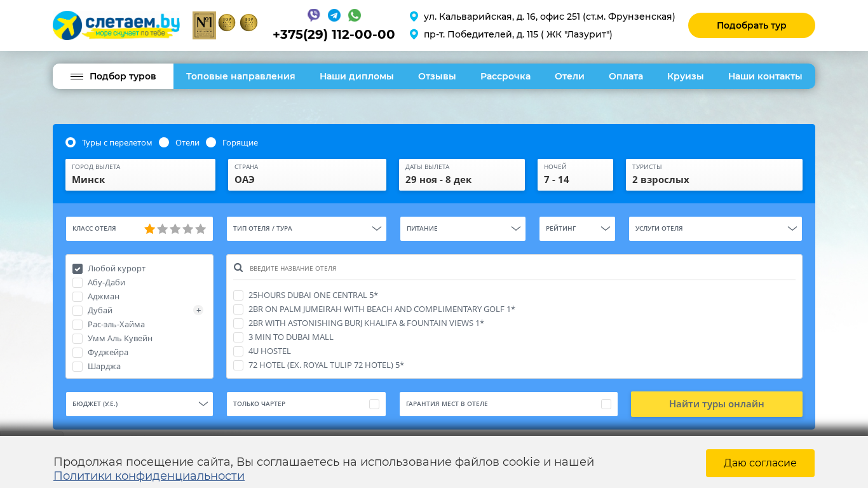Image resolution: width=868 pixels, height=488 pixels.
Task: Open the Telegram chat icon
Action: pyautogui.click(x=334, y=15)
